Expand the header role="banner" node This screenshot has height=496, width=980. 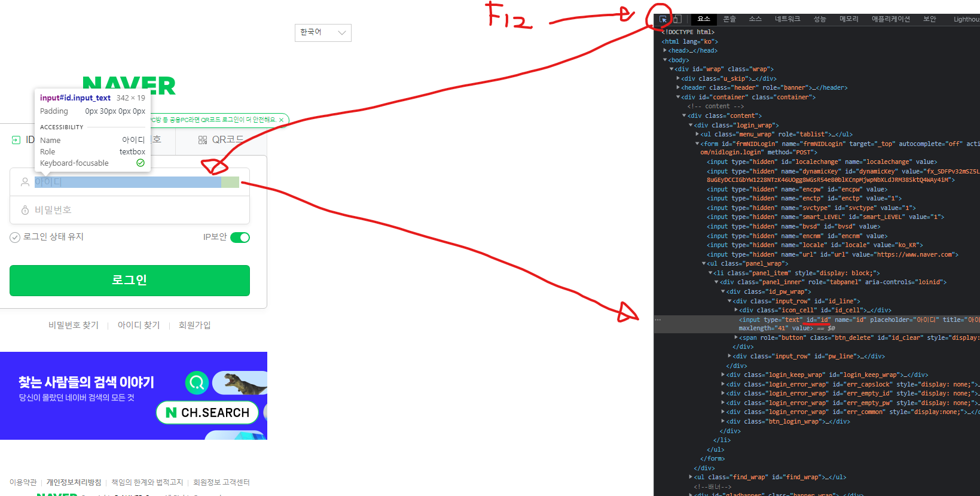(x=678, y=87)
